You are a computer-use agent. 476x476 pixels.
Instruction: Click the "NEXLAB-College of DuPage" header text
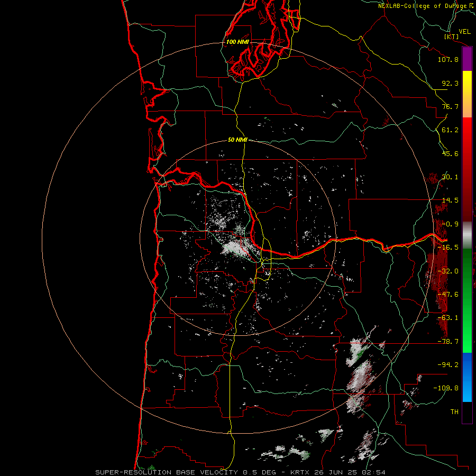pyautogui.click(x=424, y=6)
